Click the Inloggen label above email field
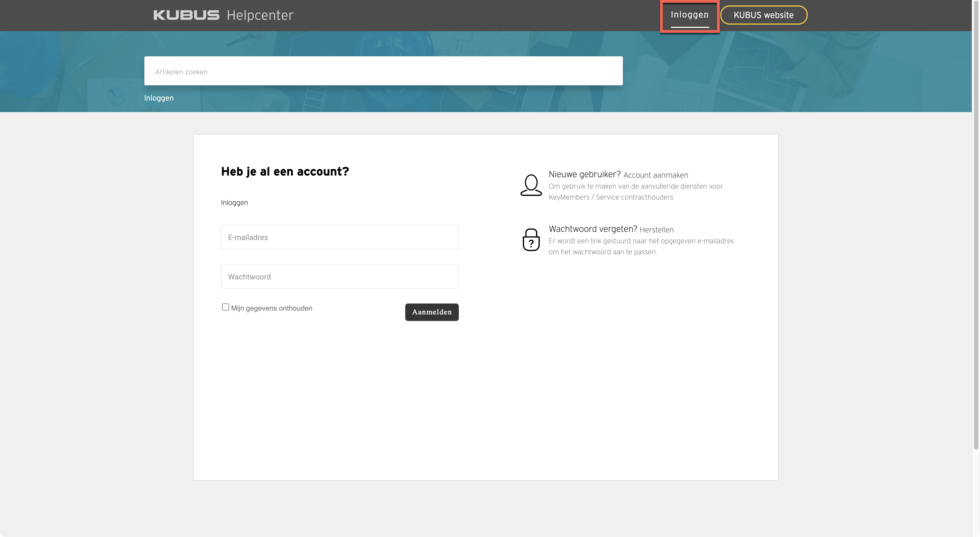980x537 pixels. [234, 203]
